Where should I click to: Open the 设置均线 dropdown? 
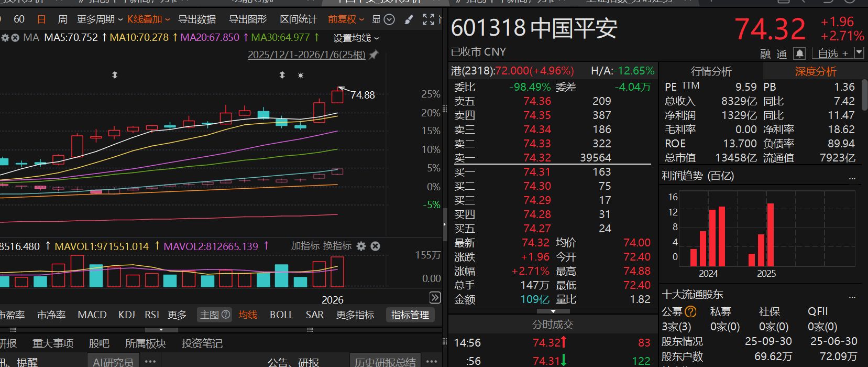pos(356,38)
